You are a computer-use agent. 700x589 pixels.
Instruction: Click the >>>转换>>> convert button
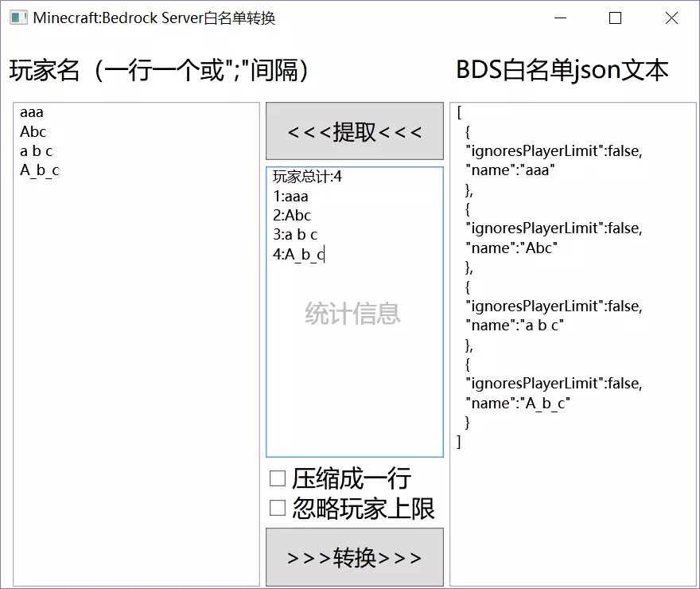click(x=355, y=557)
